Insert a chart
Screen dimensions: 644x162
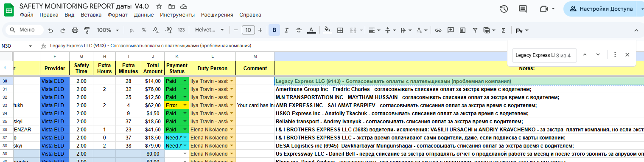[463, 30]
